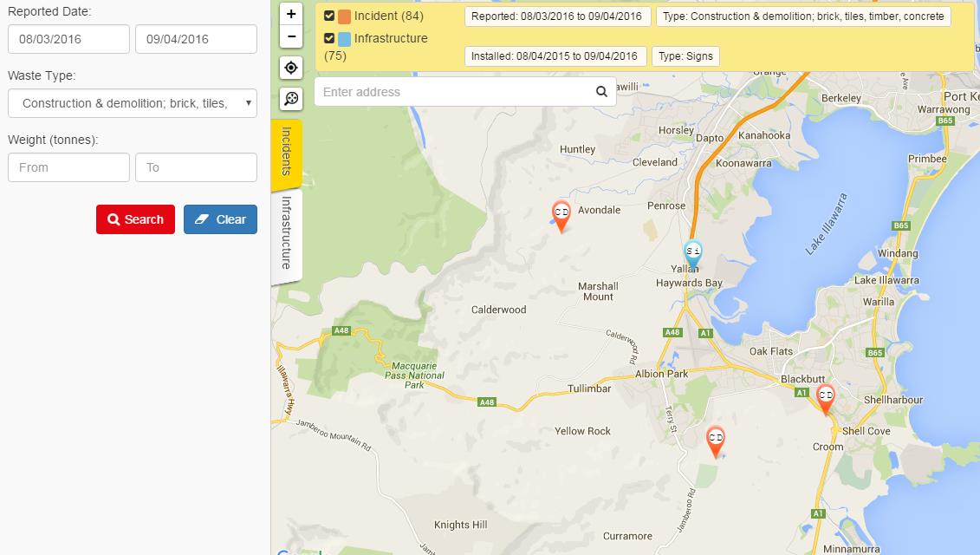Click the Horsley map label
This screenshot has width=980, height=555.
tap(676, 131)
